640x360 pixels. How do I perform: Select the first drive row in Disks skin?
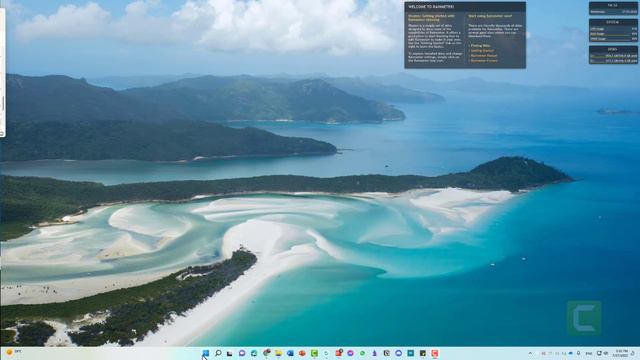coord(613,56)
